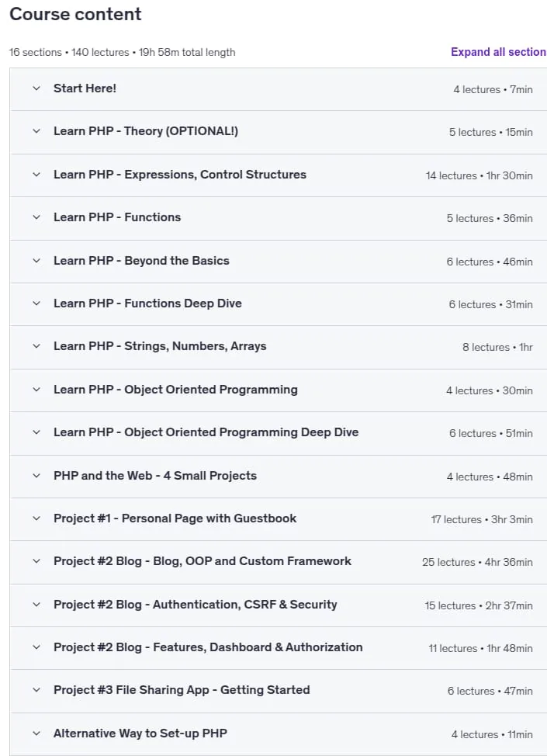
Task: Click the 17 lectures 3hr 3min label
Action: click(x=482, y=519)
